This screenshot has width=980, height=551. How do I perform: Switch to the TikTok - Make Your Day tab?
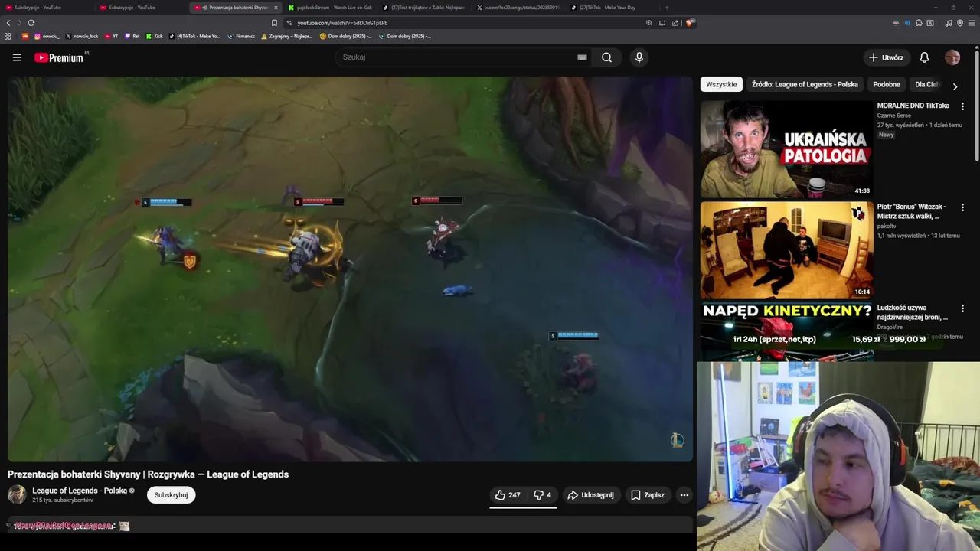(x=612, y=8)
